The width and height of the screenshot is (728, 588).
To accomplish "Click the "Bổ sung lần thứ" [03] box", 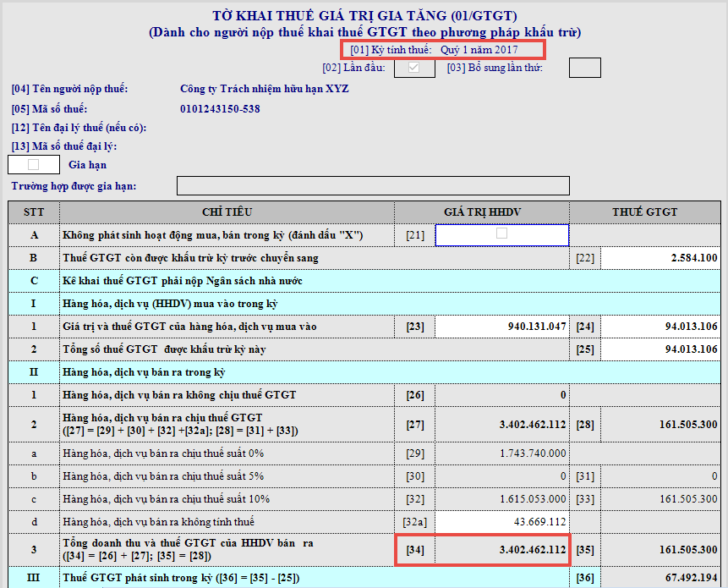I will coord(584,68).
